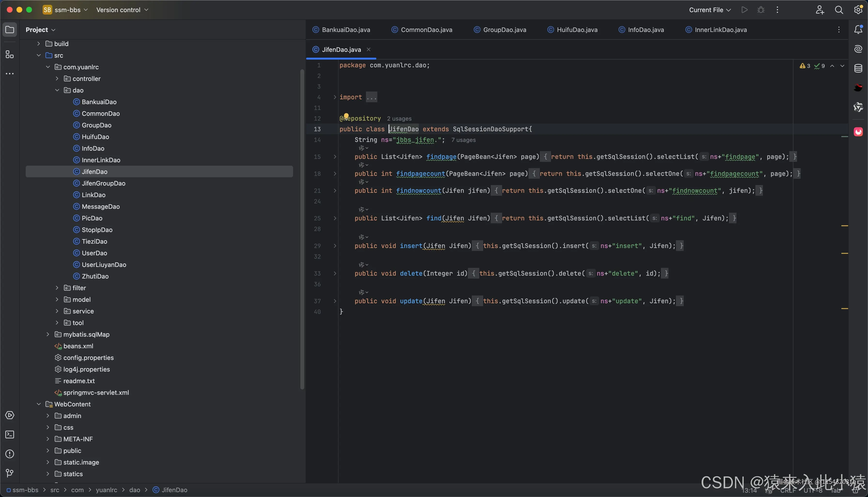Viewport: 868px width, 497px height.
Task: Expand the controller package folder
Action: [x=57, y=78]
